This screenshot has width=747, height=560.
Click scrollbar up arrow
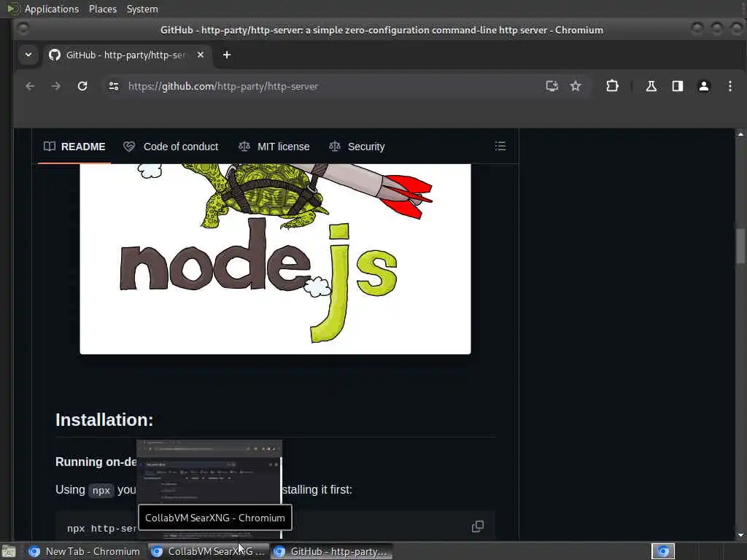(740, 134)
